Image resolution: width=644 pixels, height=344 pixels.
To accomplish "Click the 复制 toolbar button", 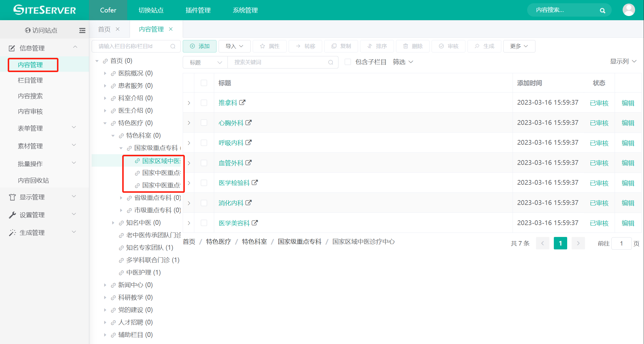I will click(341, 46).
